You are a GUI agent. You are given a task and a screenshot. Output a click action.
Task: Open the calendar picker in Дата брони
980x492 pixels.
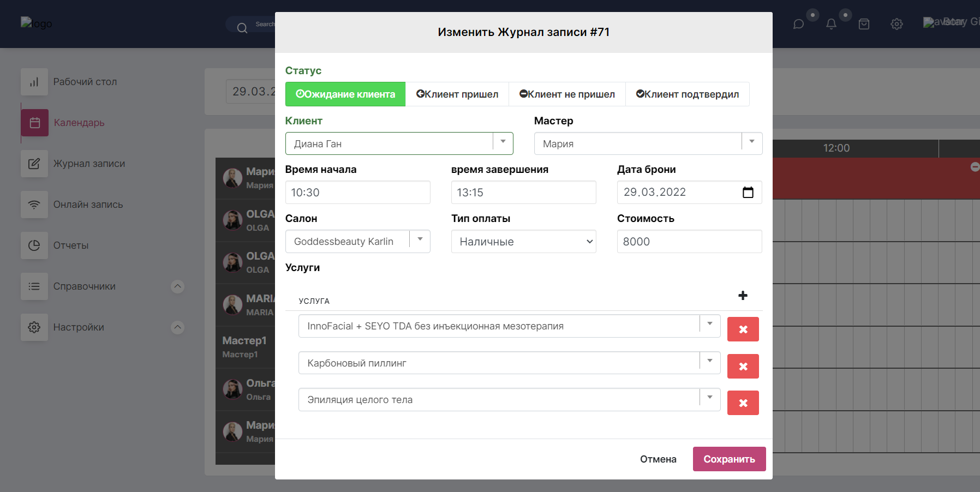(x=748, y=193)
